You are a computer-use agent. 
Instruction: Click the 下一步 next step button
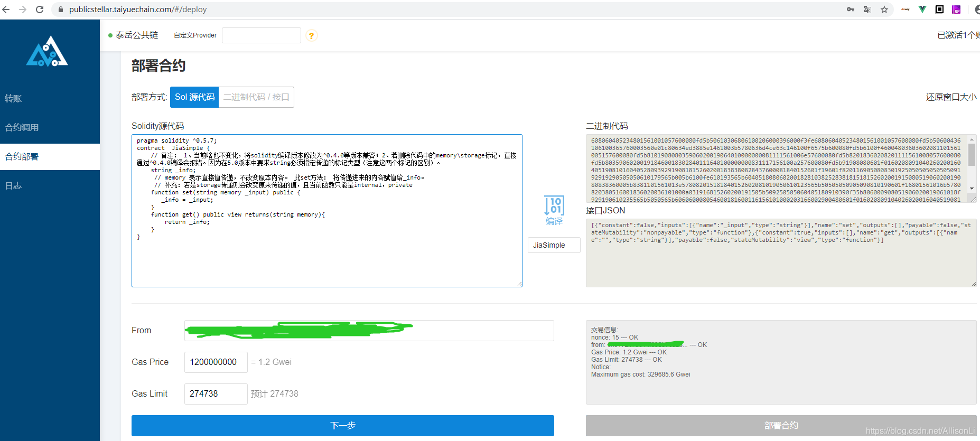click(x=343, y=426)
